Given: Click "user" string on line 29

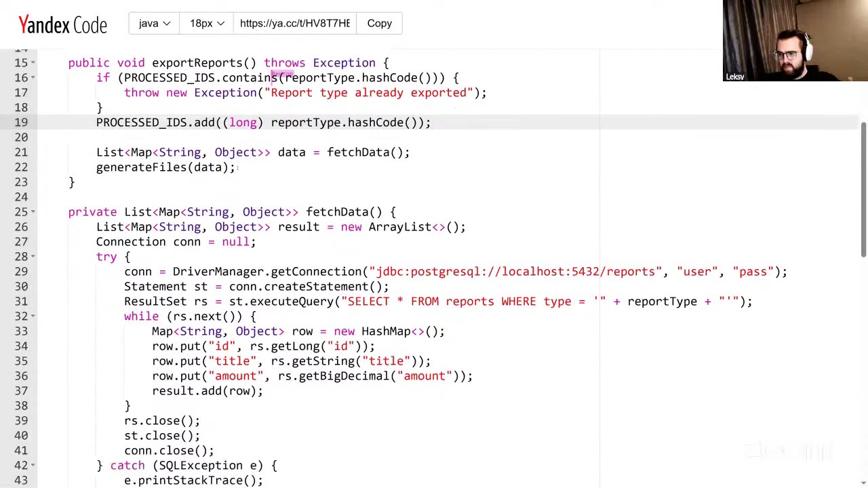Looking at the screenshot, I should pos(697,272).
